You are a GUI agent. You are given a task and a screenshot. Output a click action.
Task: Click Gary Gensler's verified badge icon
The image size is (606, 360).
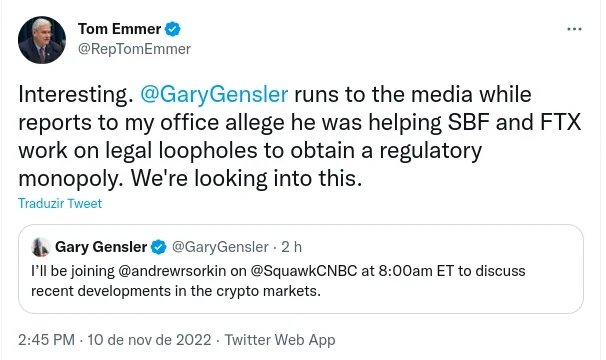coord(158,247)
